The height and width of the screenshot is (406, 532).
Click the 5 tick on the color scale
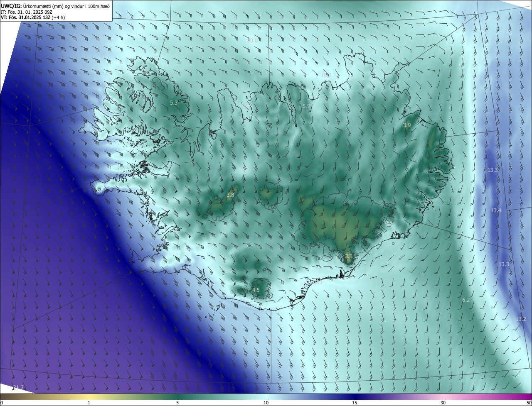[177, 403]
